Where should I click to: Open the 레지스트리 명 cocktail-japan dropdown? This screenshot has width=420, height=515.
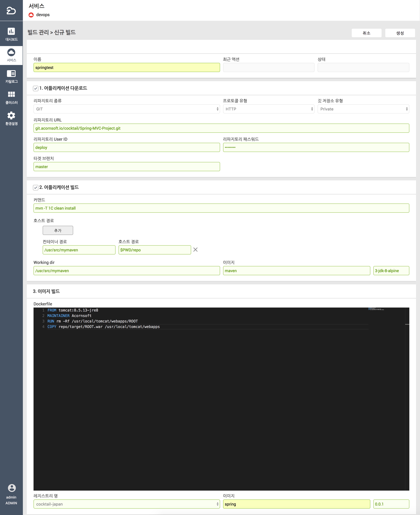[x=126, y=504]
